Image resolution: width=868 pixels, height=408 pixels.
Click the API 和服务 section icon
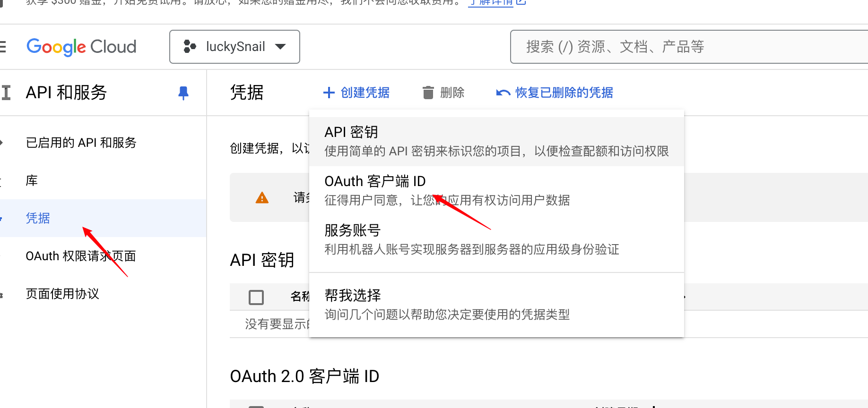6,93
